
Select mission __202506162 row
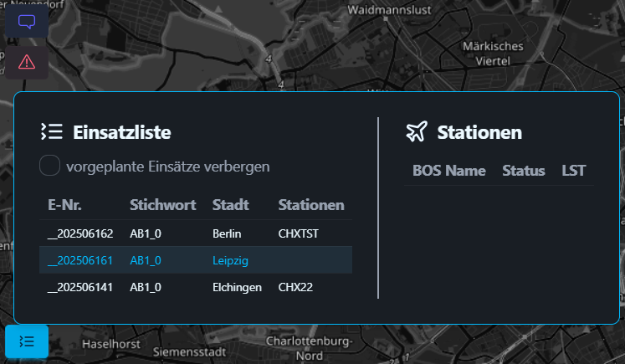pyautogui.click(x=196, y=233)
